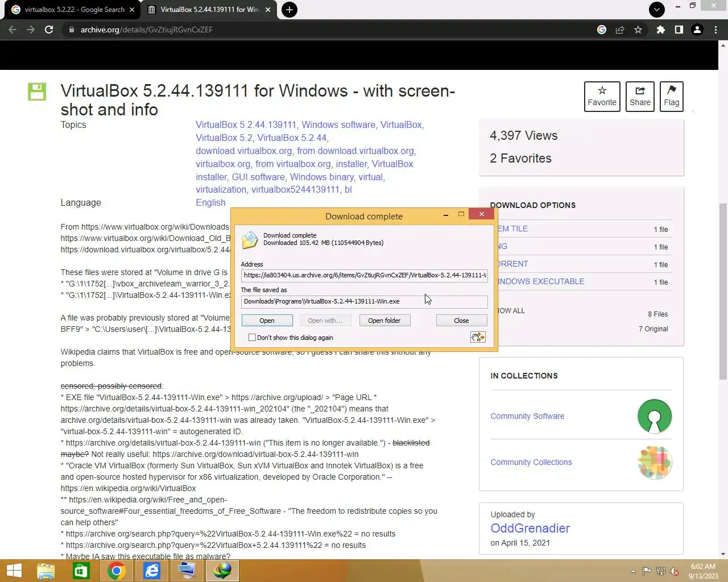Click the Chrome icon on the taskbar

pos(117,571)
